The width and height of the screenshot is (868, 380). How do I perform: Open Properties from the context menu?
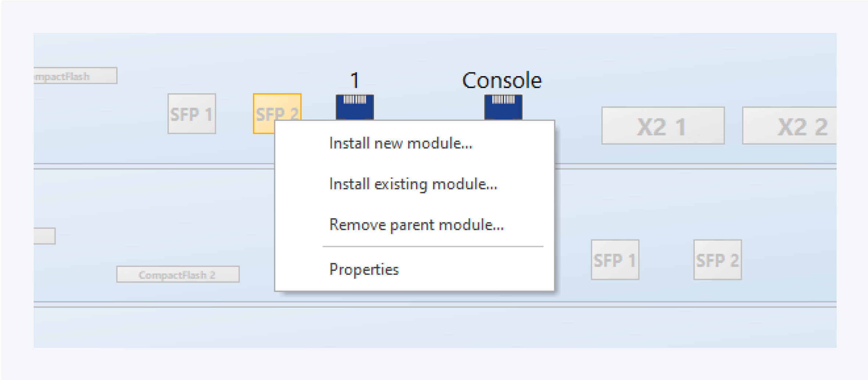pos(364,269)
